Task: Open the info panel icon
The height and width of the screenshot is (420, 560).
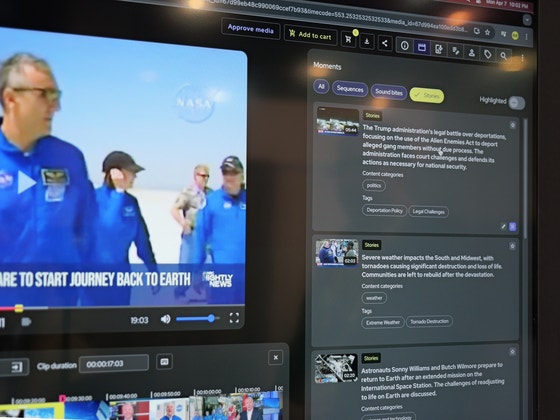Action: 405,46
